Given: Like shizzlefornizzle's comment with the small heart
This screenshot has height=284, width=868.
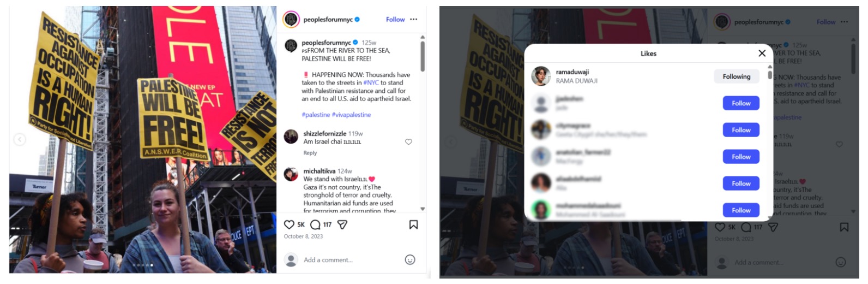Looking at the screenshot, I should coord(408,142).
